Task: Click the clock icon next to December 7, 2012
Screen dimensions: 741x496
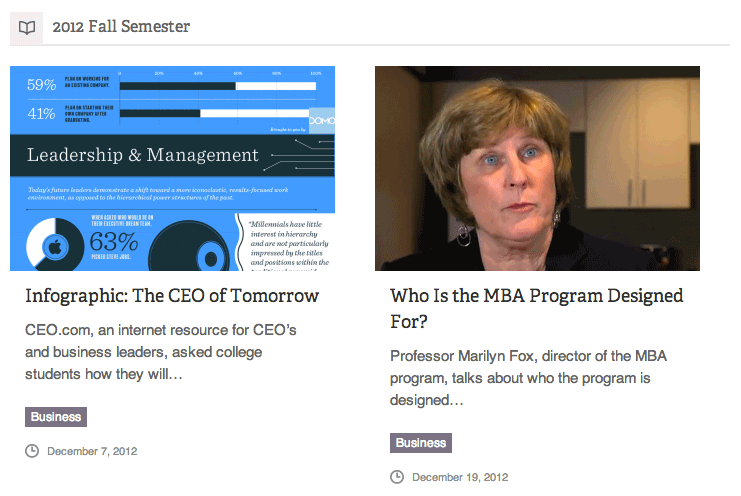Action: tap(32, 451)
